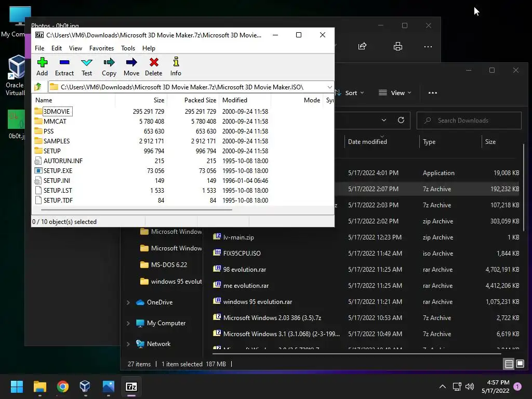The height and width of the screenshot is (399, 532).
Task: Select the windows 95 evolut sidebar folder
Action: [x=171, y=281]
